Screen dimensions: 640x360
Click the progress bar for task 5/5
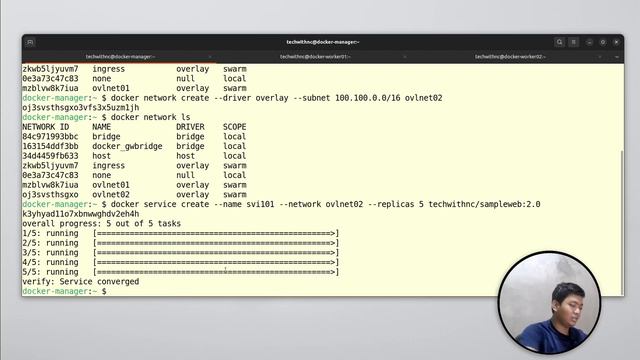point(216,272)
